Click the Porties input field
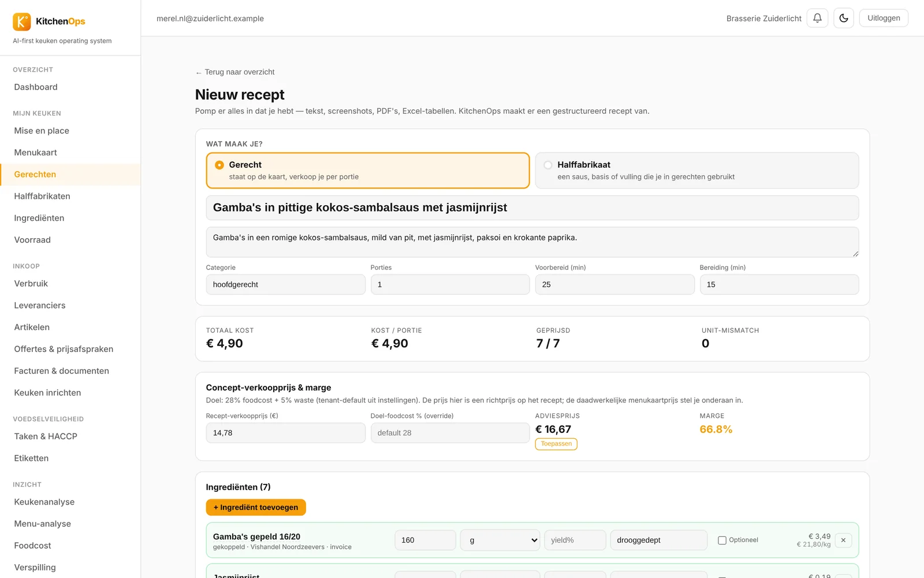924x578 pixels. [450, 284]
